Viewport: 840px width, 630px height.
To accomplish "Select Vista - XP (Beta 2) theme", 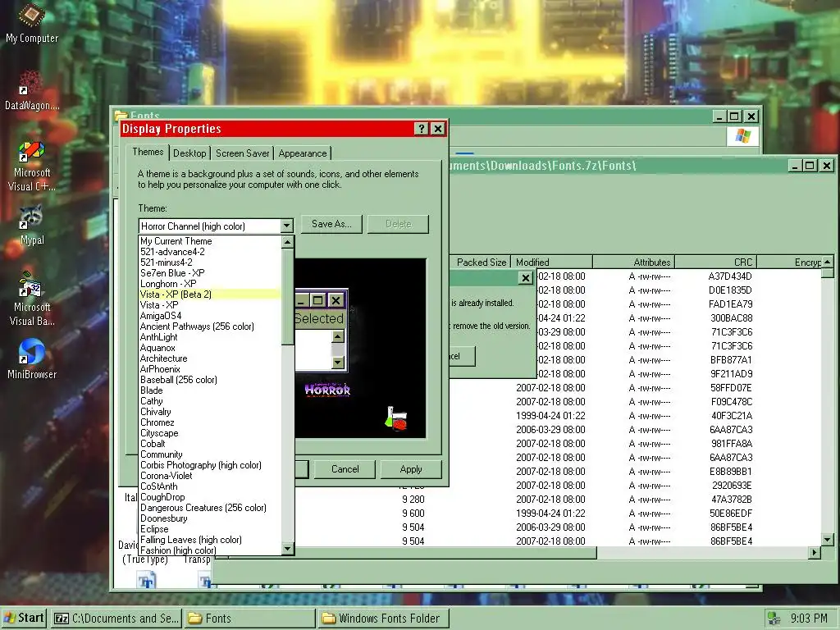I will click(209, 294).
